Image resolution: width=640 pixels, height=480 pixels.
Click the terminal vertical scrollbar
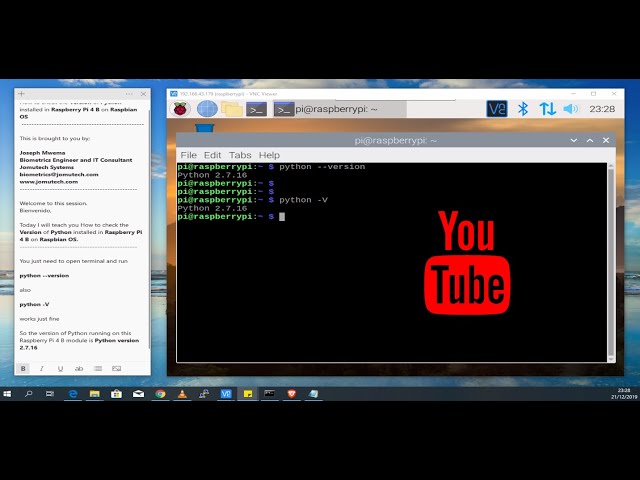pos(611,262)
